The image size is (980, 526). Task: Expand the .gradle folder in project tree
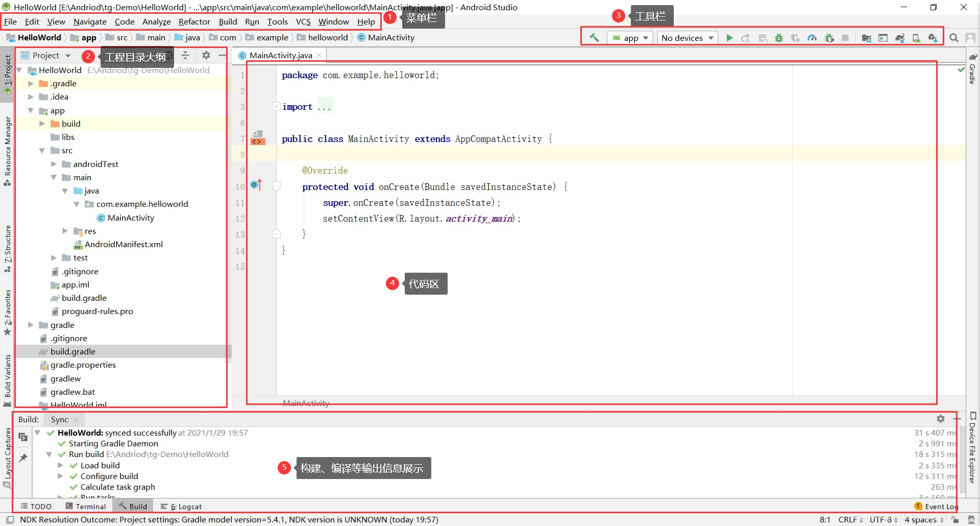(x=31, y=83)
